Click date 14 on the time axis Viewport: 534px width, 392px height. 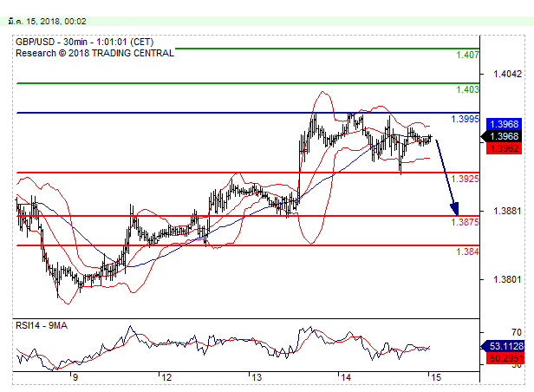[x=345, y=377]
